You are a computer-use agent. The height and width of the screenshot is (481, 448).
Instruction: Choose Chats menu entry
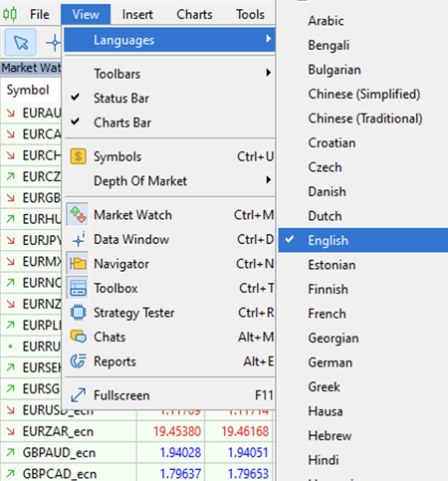pyautogui.click(x=169, y=337)
